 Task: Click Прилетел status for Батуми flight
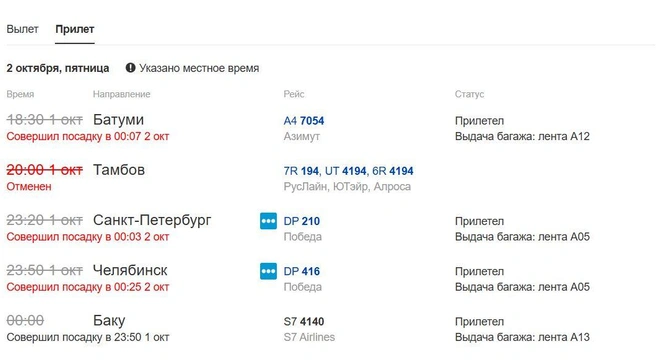tap(479, 121)
